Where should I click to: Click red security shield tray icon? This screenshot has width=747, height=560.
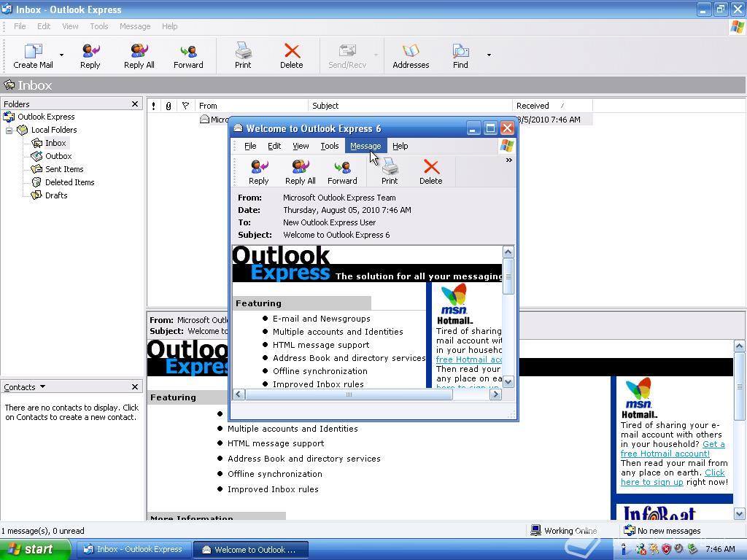(667, 550)
